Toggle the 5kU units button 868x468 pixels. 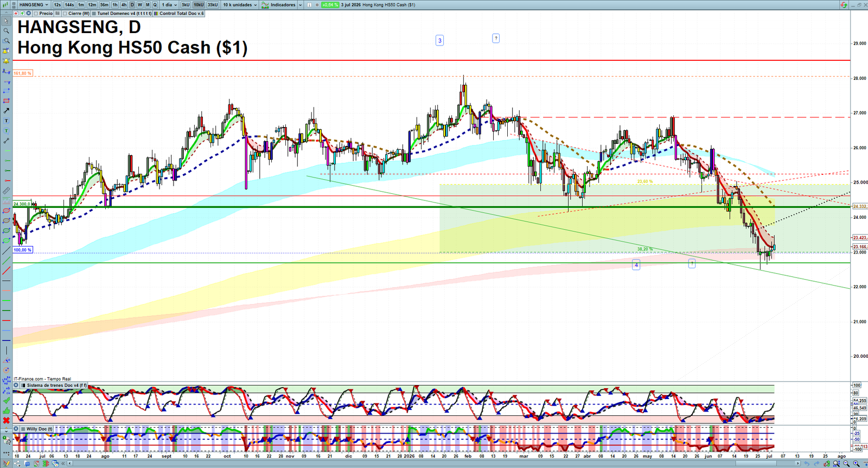point(186,5)
